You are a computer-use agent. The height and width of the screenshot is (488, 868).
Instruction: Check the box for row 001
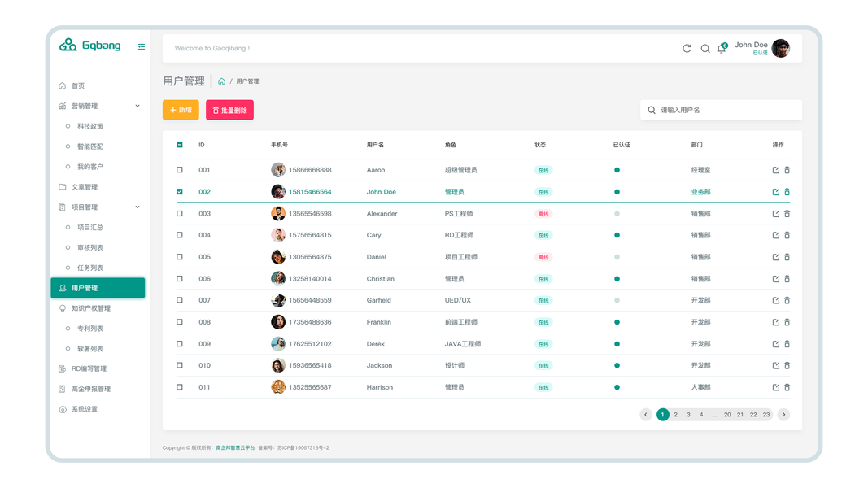[x=179, y=170]
